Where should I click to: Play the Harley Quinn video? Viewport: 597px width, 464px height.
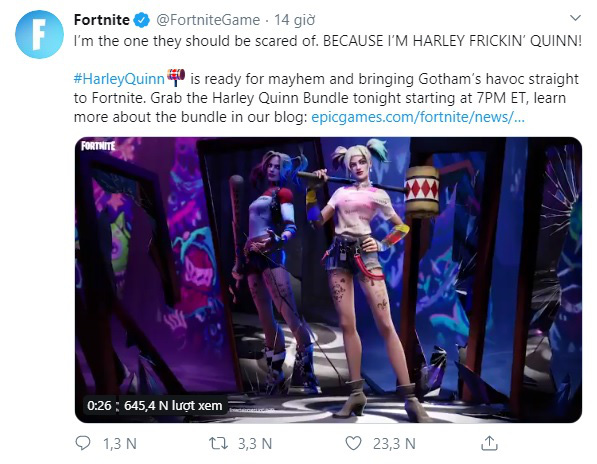[328, 280]
